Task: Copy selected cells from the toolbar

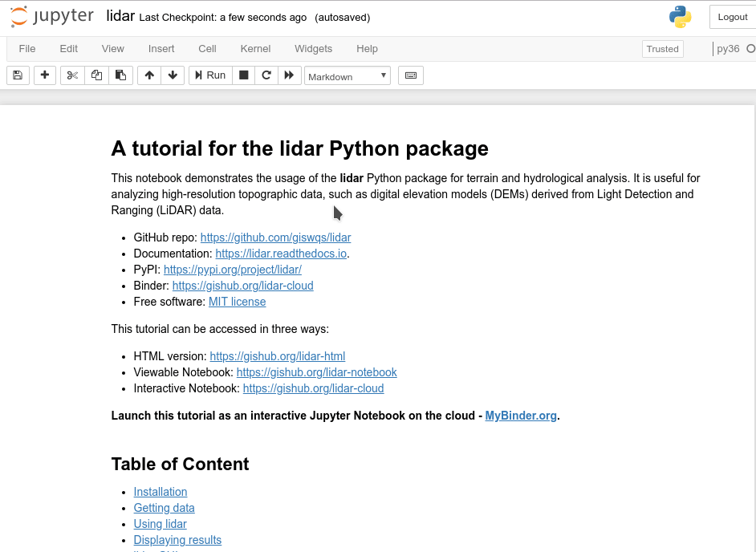Action: (x=96, y=75)
